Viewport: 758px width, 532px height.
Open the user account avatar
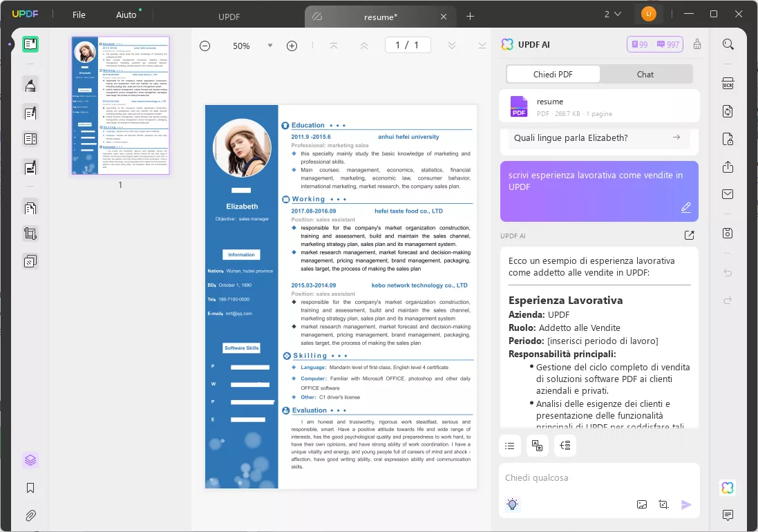(x=649, y=14)
